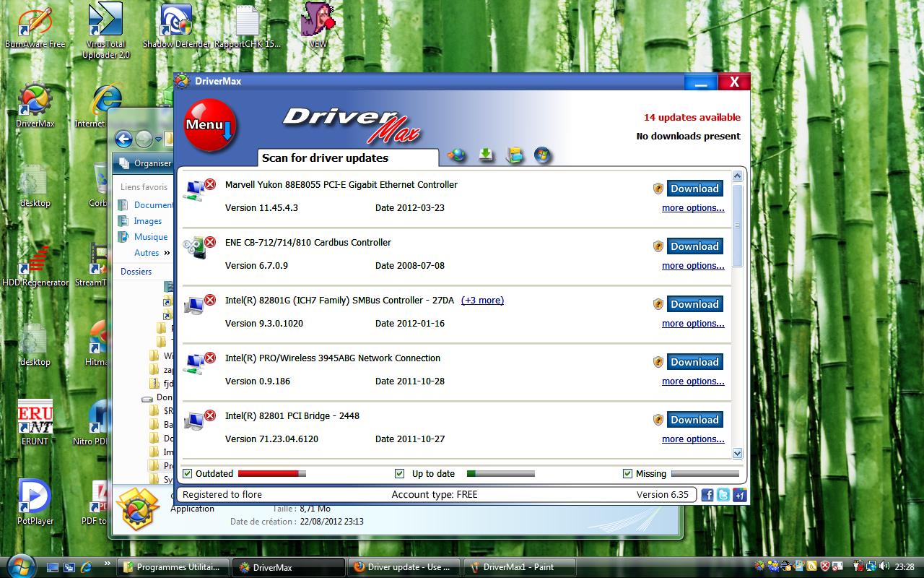Toggle the Up to date filter checkbox
924x578 pixels.
coord(400,474)
